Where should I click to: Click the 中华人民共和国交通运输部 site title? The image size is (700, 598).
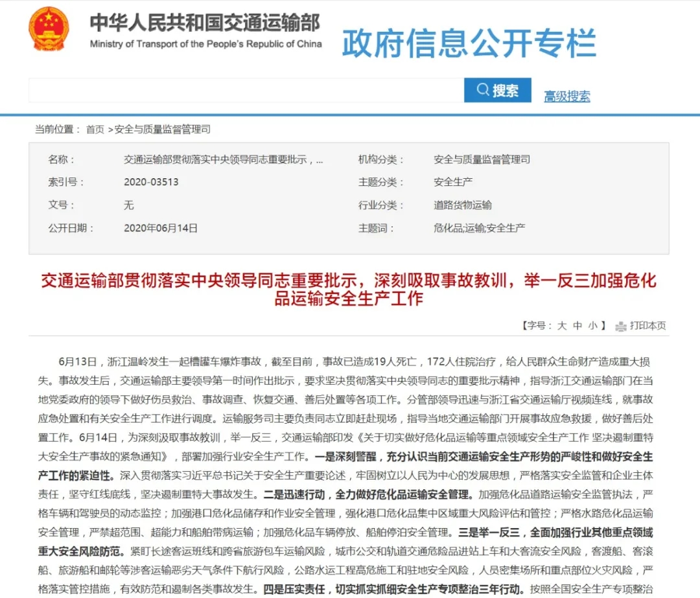pyautogui.click(x=205, y=23)
